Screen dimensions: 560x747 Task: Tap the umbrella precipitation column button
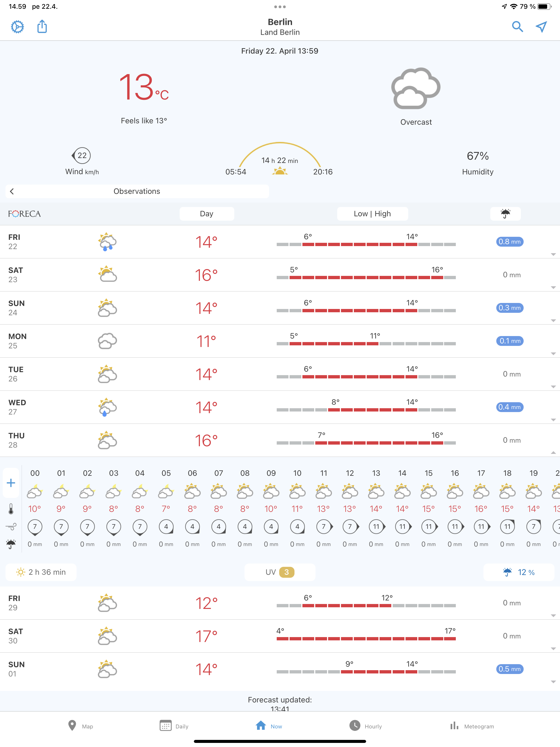[x=505, y=214]
